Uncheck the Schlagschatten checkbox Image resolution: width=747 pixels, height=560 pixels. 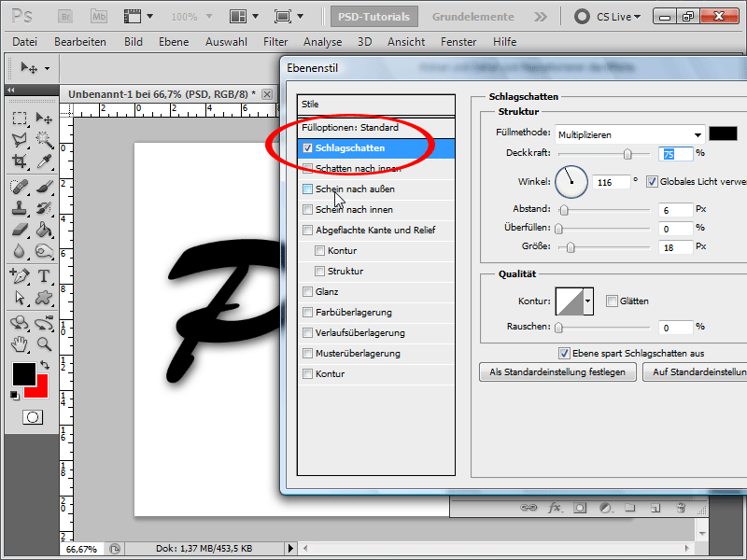(308, 148)
